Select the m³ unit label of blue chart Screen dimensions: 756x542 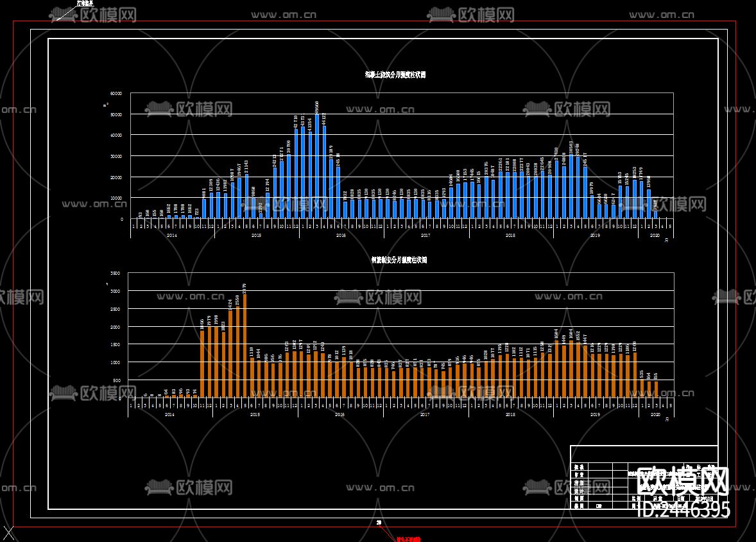106,104
